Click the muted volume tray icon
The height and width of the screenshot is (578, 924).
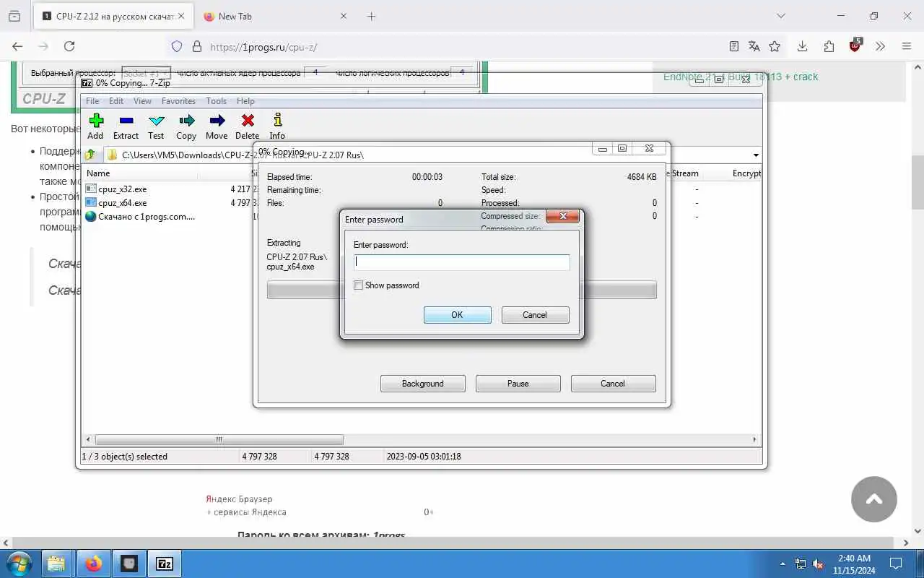pos(818,564)
